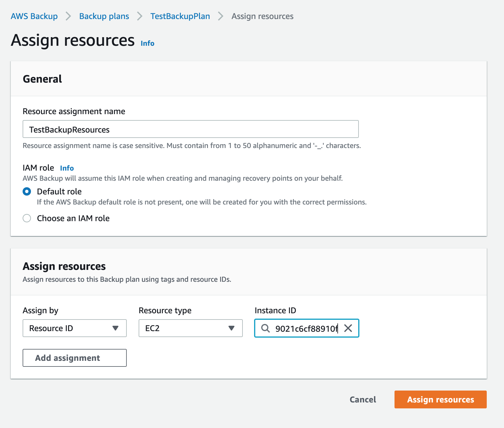Click the search magnifier icon in Instance ID
This screenshot has width=504, height=428.
[265, 328]
